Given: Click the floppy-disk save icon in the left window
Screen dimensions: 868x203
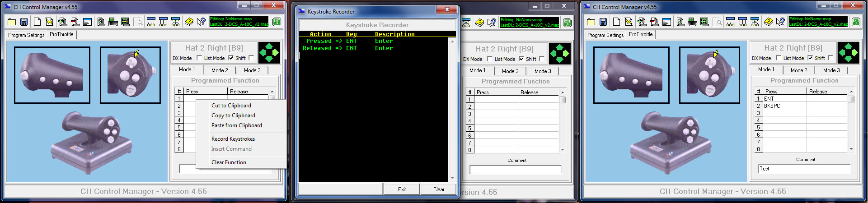Looking at the screenshot, I should (x=24, y=22).
